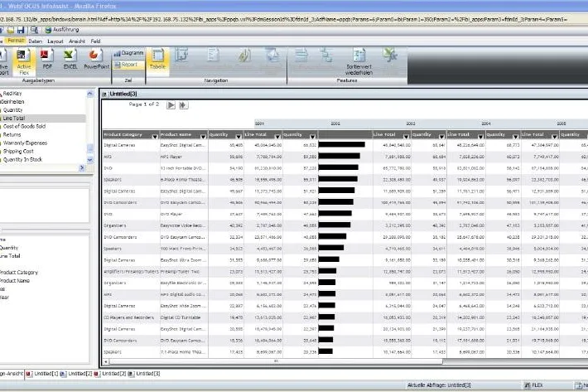The image size is (588, 392).
Task: Click field list scroll-down arrow
Action: point(89,159)
